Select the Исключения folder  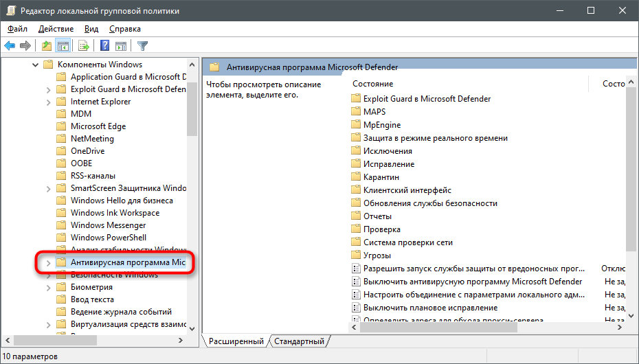[382, 151]
